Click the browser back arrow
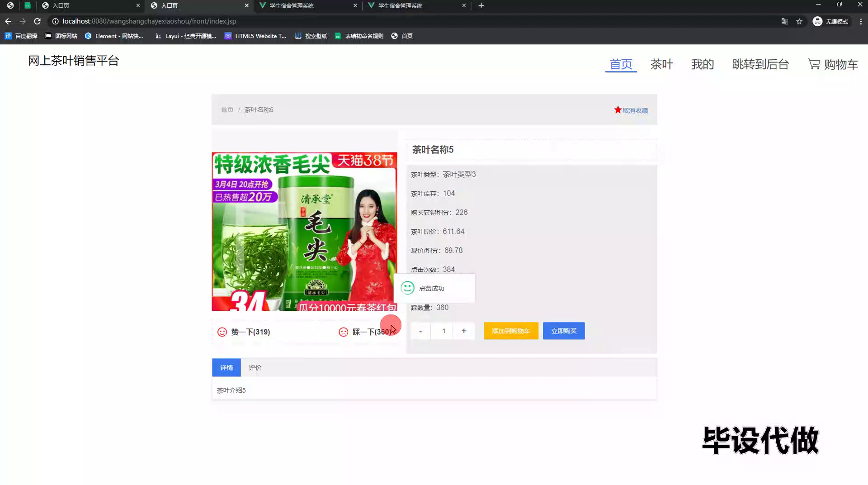Screen dimensions: 868x485 click(8, 21)
